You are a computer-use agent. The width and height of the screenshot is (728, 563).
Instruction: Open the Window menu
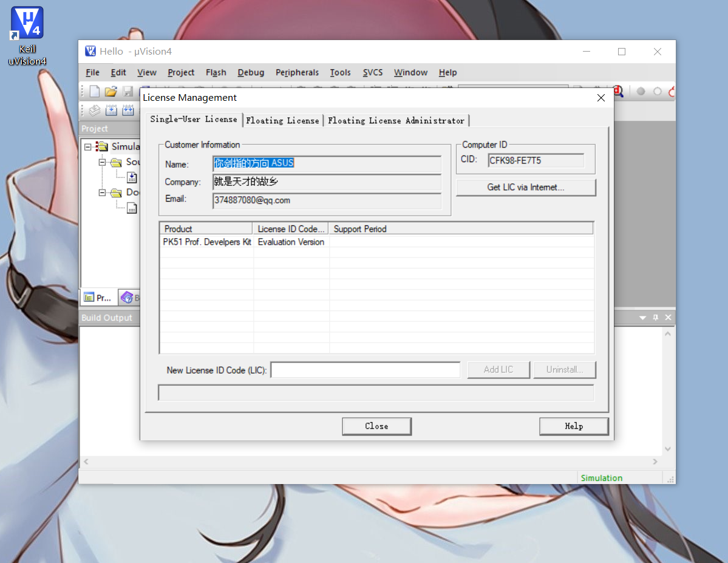click(x=410, y=72)
